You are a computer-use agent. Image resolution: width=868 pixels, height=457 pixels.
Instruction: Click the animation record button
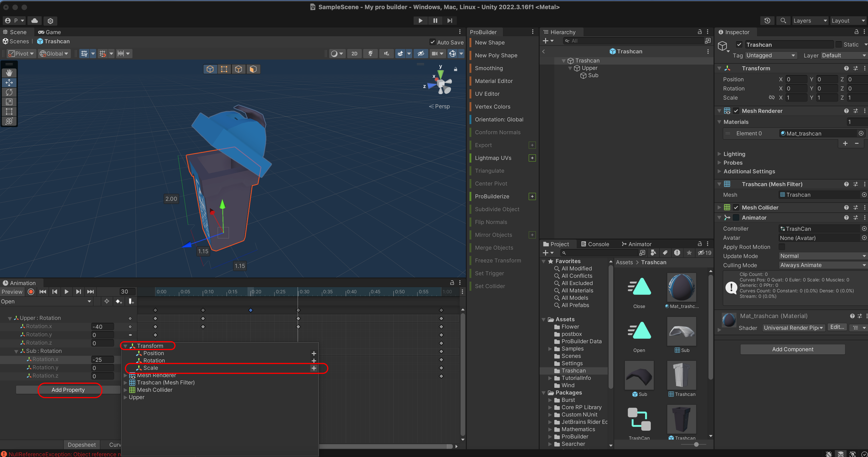click(31, 292)
